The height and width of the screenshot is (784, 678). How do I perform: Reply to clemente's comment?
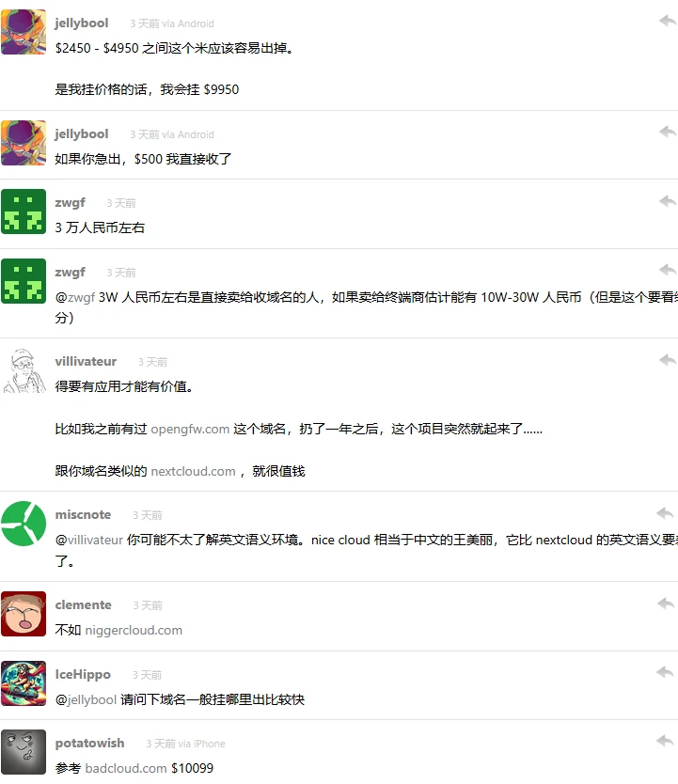point(665,603)
